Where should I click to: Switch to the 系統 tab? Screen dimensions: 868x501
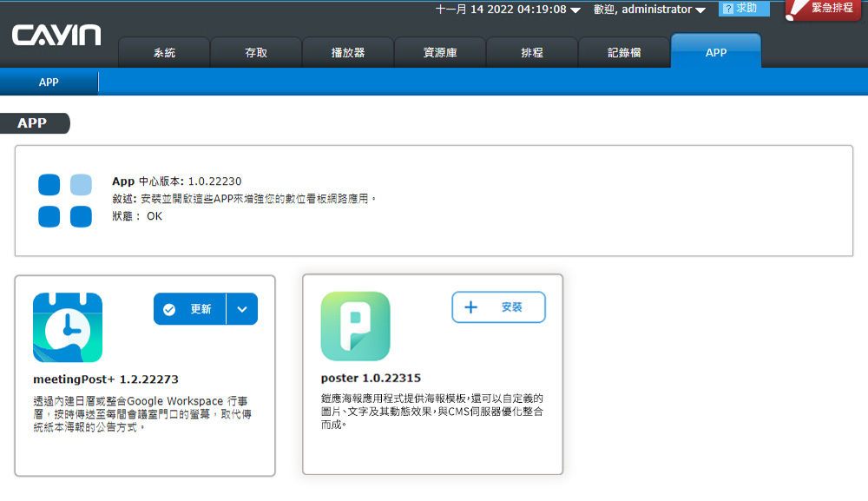coord(164,53)
